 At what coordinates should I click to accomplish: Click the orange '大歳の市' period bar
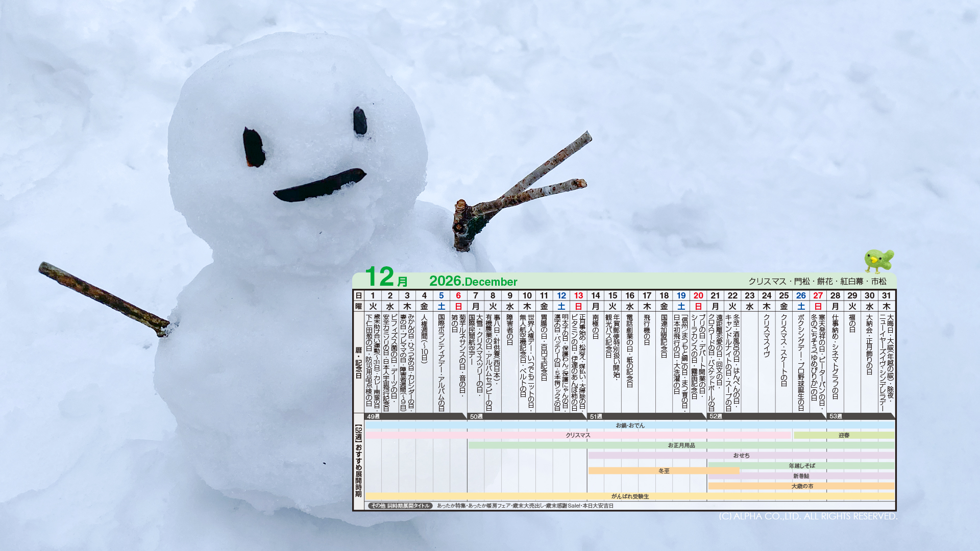pos(801,486)
